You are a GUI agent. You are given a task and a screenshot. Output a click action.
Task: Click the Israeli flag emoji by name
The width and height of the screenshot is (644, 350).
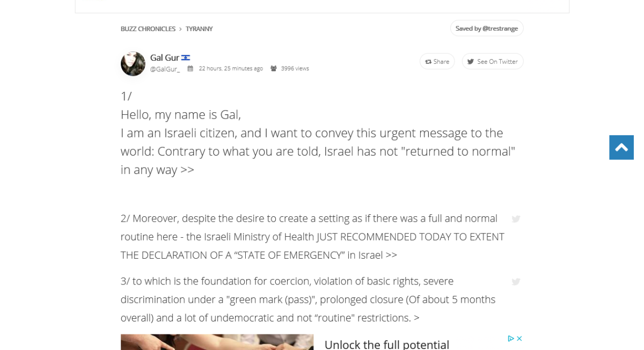tap(186, 58)
